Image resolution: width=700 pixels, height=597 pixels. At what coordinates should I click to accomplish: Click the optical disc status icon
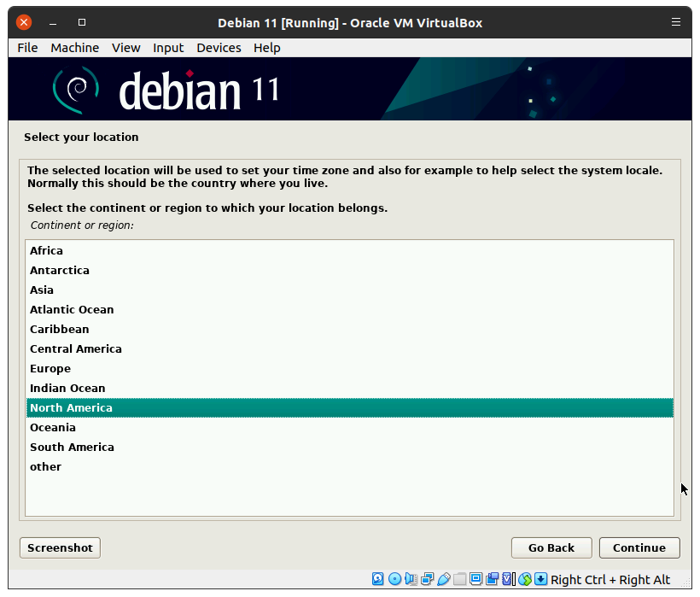coord(394,579)
